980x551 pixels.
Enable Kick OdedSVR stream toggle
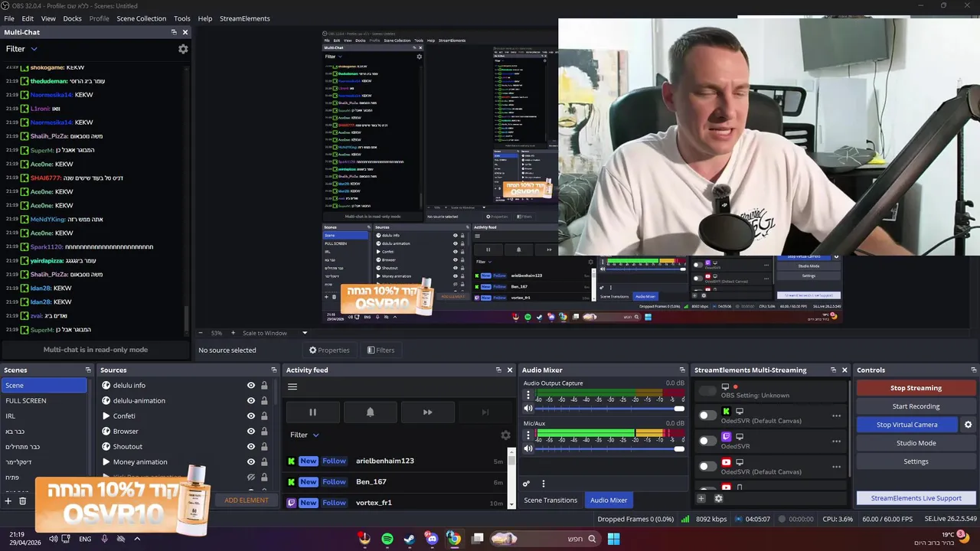(x=708, y=416)
